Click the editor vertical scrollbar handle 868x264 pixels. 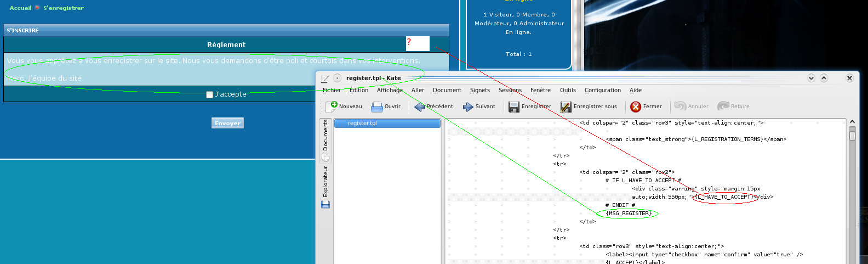(852, 134)
